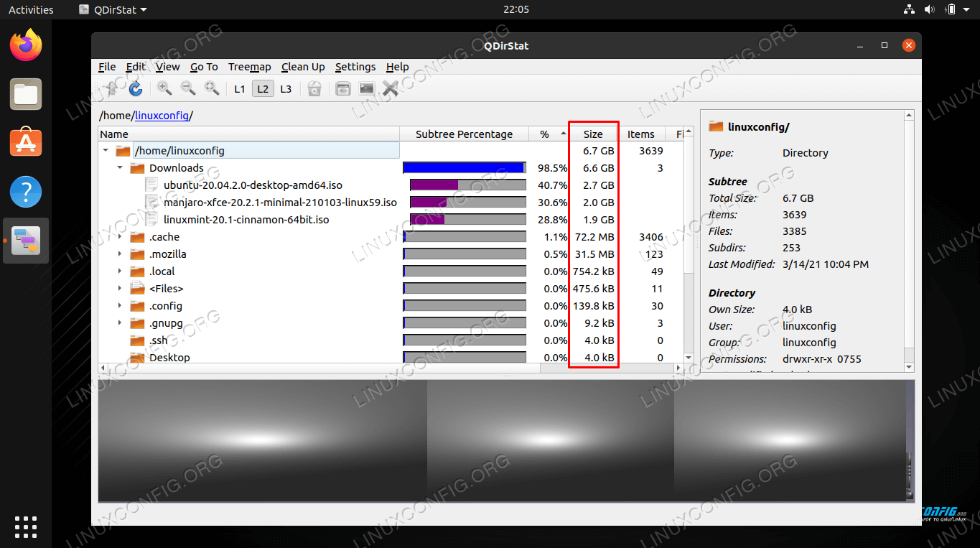Click the <Files> stacked documents icon
The image size is (980, 548).
[137, 289]
